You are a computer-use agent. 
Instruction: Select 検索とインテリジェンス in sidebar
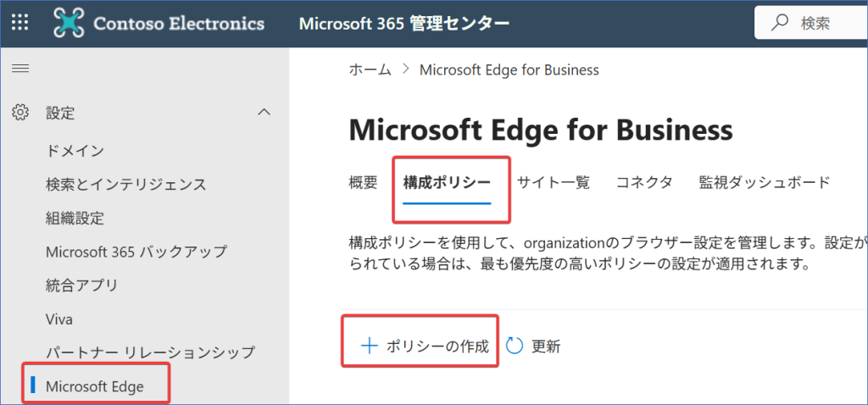click(126, 184)
